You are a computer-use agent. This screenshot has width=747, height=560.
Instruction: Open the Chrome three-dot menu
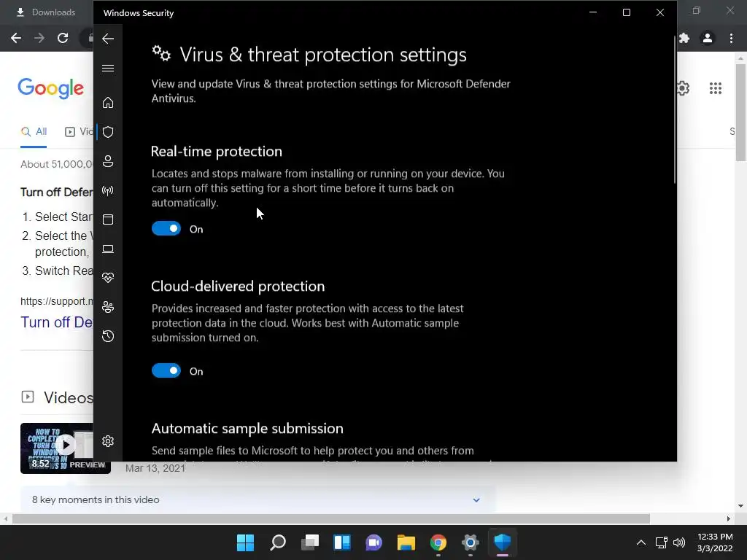coord(731,38)
